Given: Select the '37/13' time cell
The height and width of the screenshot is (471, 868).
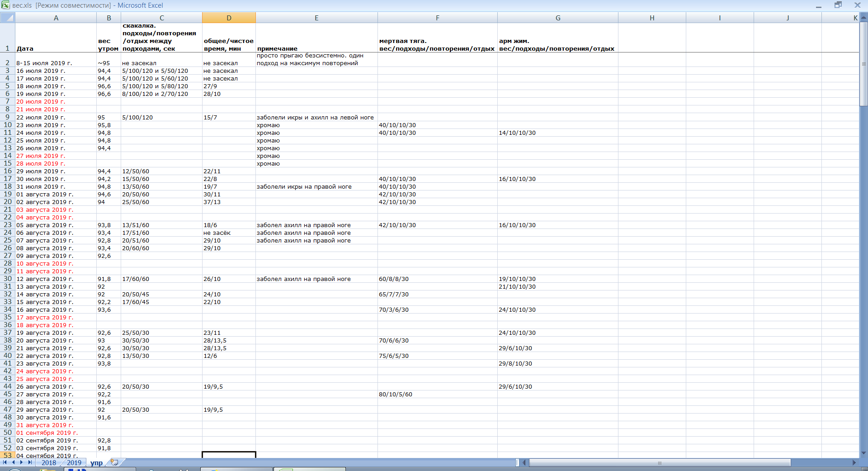Looking at the screenshot, I should click(229, 202).
